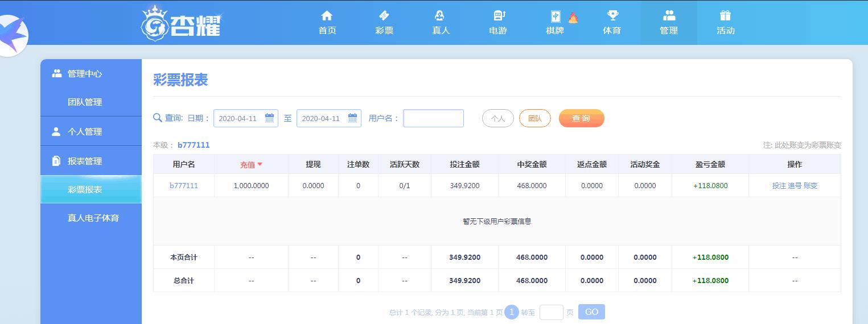Image resolution: width=868 pixels, height=324 pixels.
Task: Click the 活跃天数 column header
Action: click(x=405, y=164)
